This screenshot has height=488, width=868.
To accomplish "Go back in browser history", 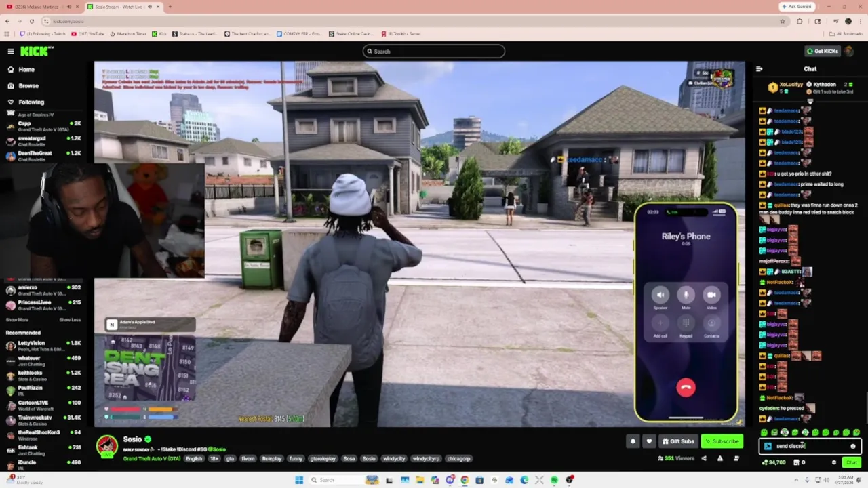I will tap(7, 21).
